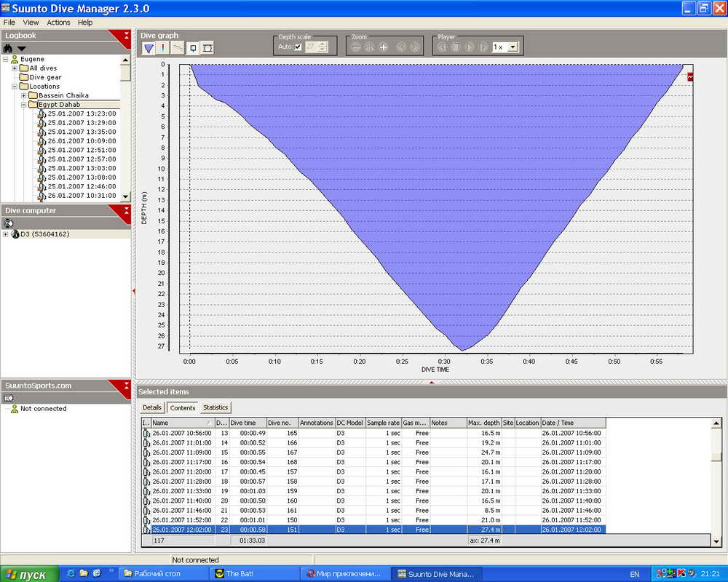
Task: Play the dive profile animation
Action: click(x=470, y=47)
